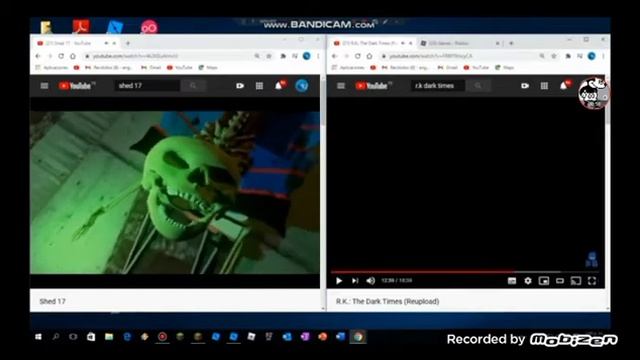Open File Explorer from the taskbar
The width and height of the screenshot is (640, 360).
tap(109, 337)
